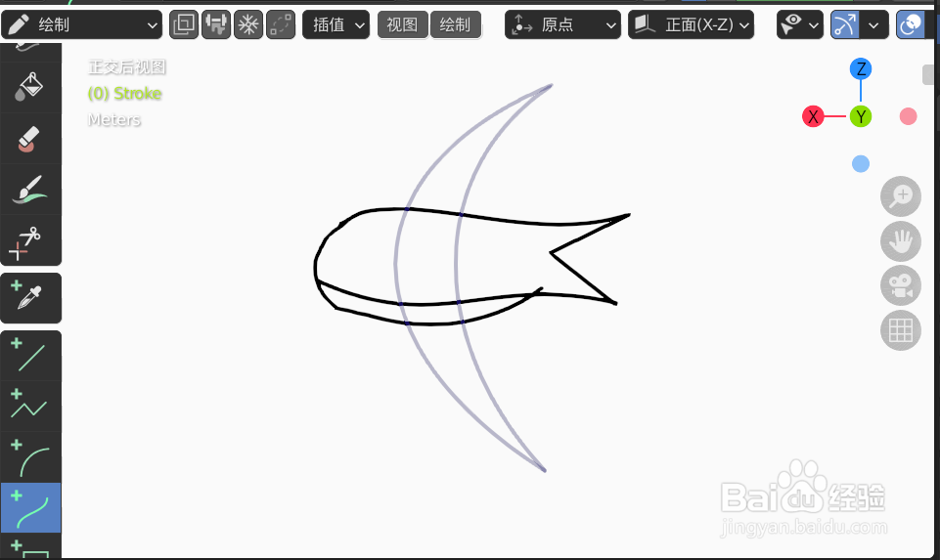
Task: Toggle the draw on back layers icon
Action: click(184, 24)
